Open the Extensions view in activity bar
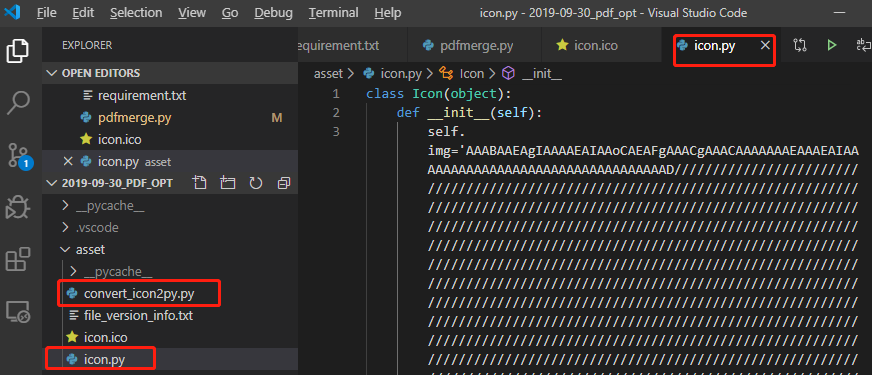Screen dimensions: 872x375 point(18,259)
